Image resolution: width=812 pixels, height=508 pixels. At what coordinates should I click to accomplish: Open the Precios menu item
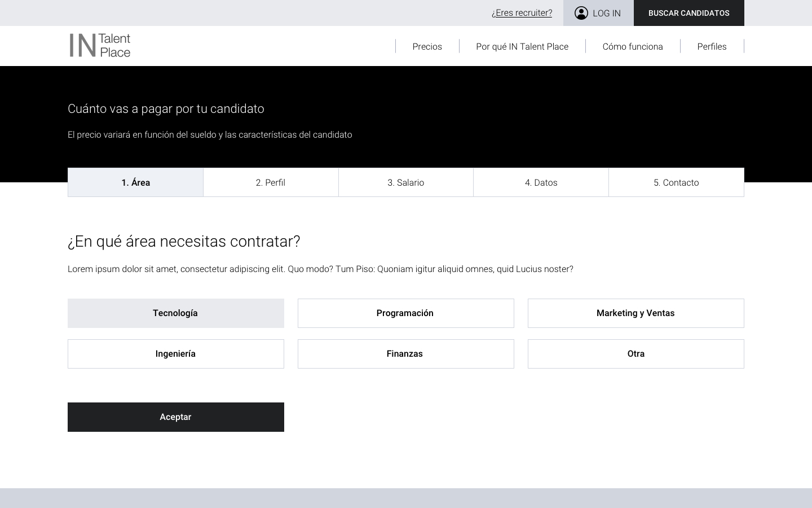point(427,46)
